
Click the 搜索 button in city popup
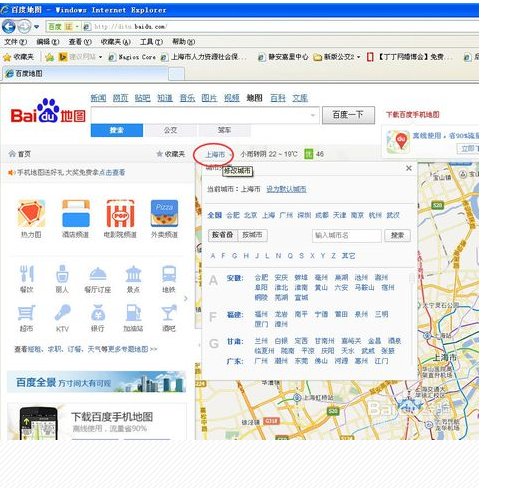(x=397, y=235)
